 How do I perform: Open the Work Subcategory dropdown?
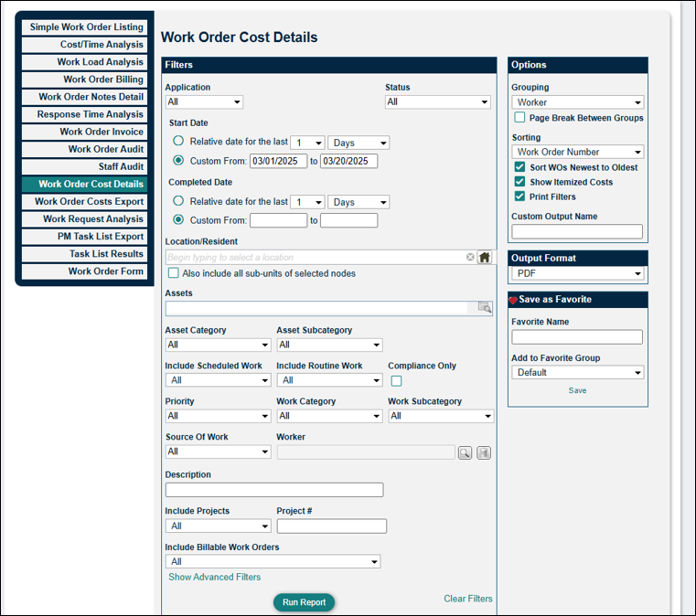[441, 416]
